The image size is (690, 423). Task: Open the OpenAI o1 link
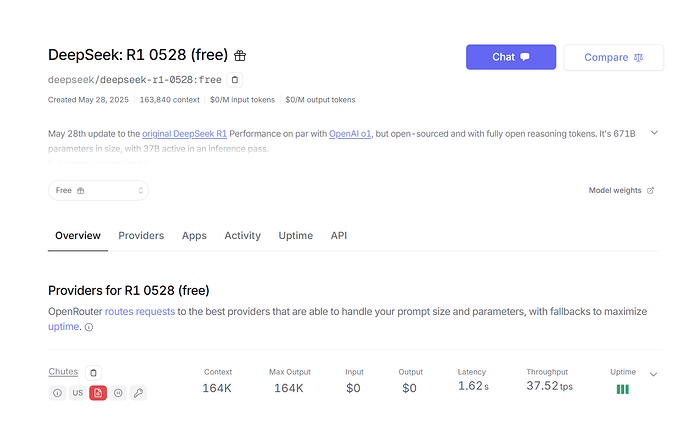(350, 134)
